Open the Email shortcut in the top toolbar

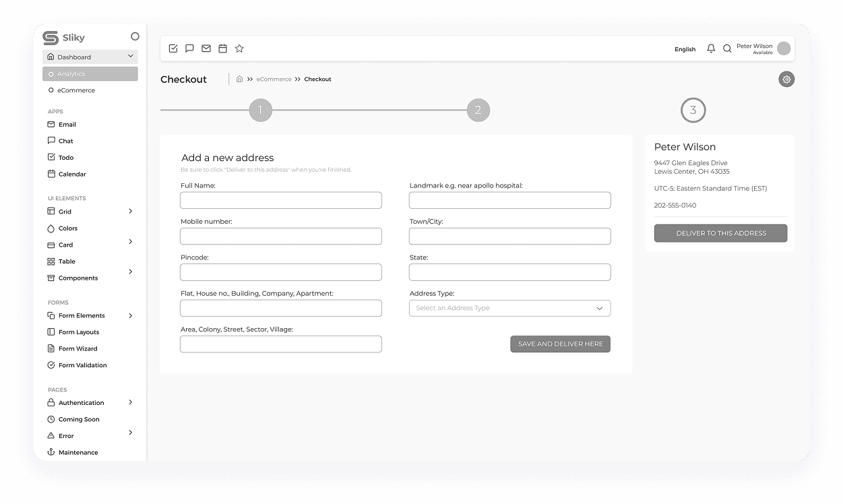pyautogui.click(x=206, y=48)
